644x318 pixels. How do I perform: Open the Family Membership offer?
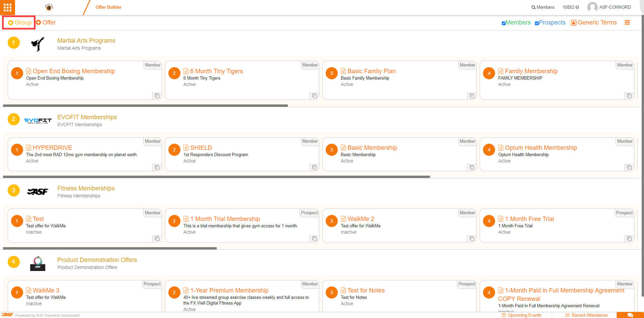coord(531,71)
